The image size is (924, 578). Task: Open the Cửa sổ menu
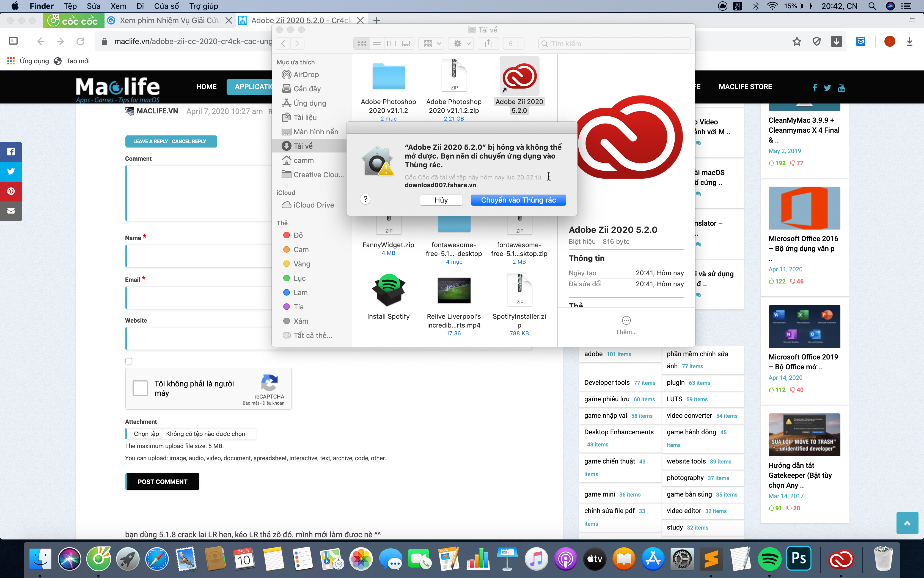[166, 6]
